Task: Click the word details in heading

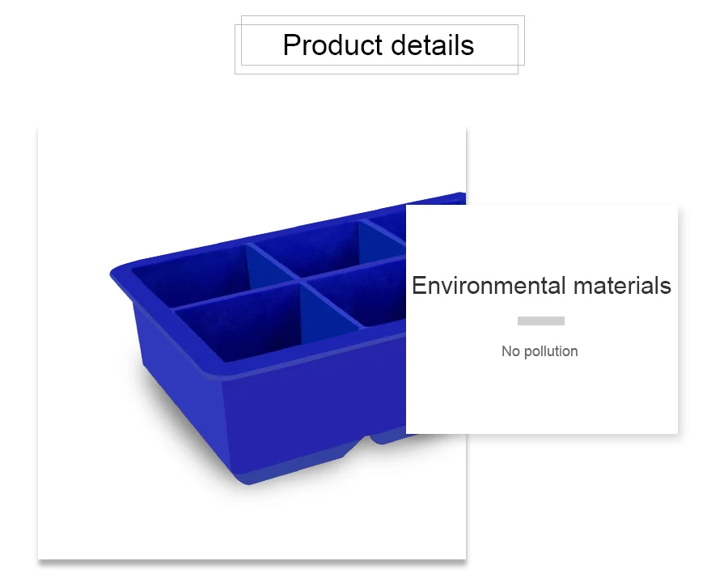Action: [x=433, y=45]
